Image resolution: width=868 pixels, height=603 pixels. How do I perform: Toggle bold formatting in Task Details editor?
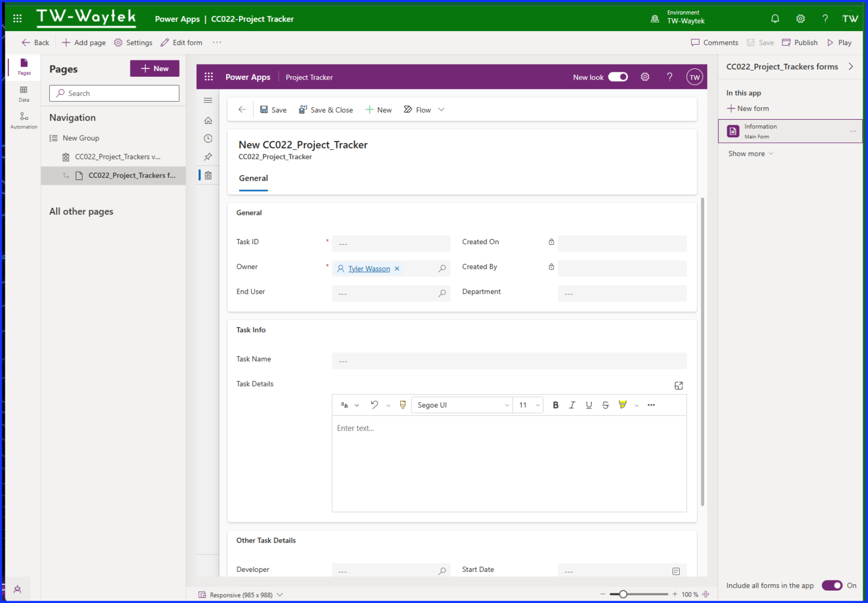click(555, 405)
